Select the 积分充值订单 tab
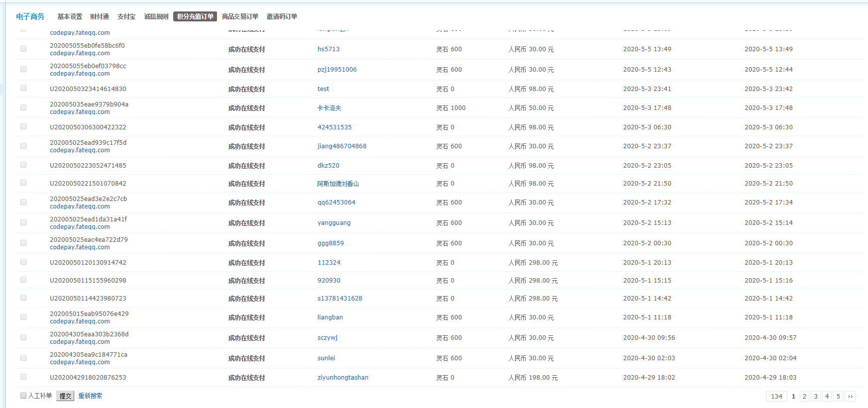This screenshot has width=868, height=408. 195,16
